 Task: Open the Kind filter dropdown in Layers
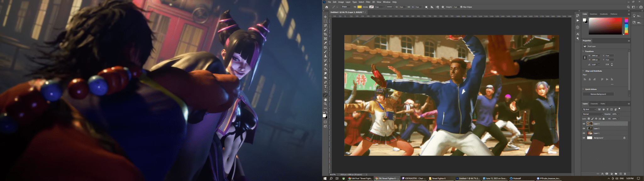(x=589, y=109)
